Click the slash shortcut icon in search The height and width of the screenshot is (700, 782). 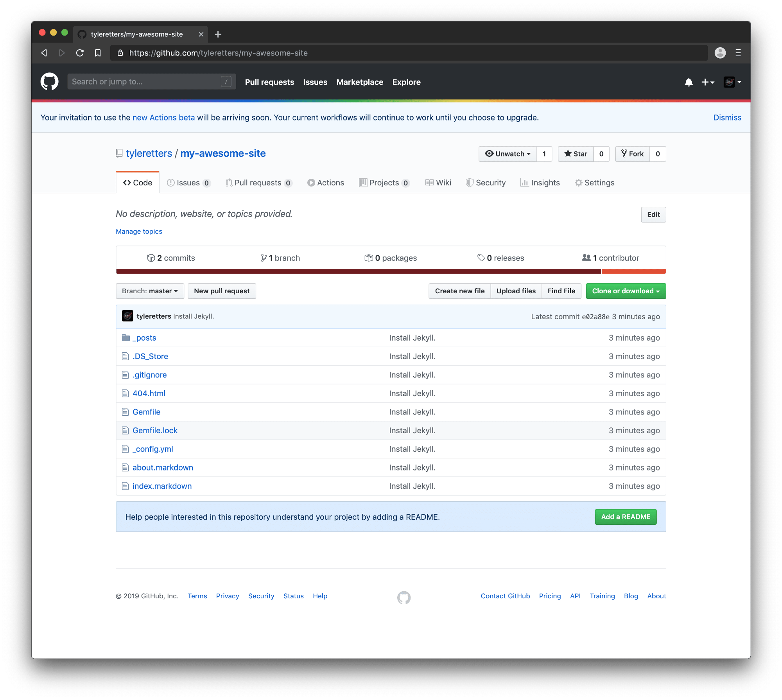[x=226, y=82]
